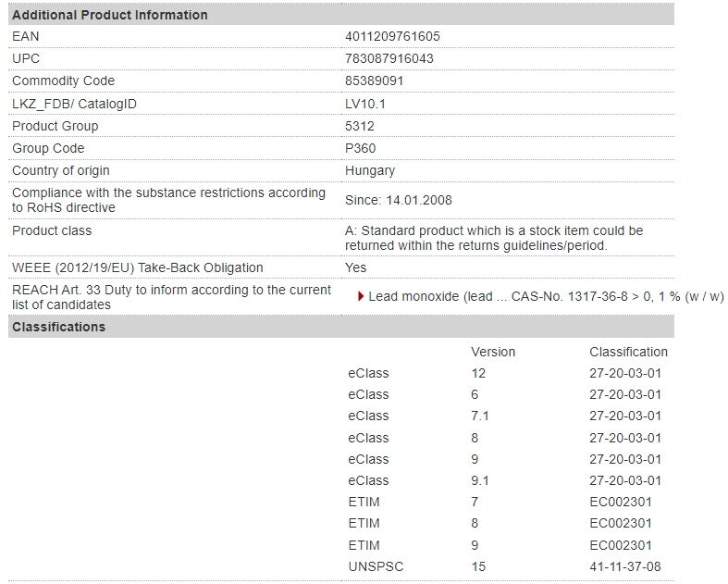Click the UNSPSC classification 41-11-37-08
The height and width of the screenshot is (584, 728).
[x=625, y=566]
